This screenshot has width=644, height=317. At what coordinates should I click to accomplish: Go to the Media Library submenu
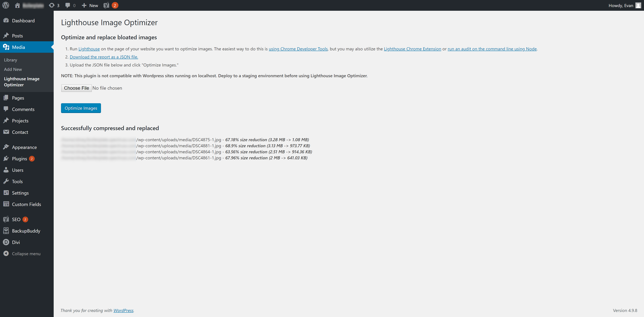pos(11,60)
